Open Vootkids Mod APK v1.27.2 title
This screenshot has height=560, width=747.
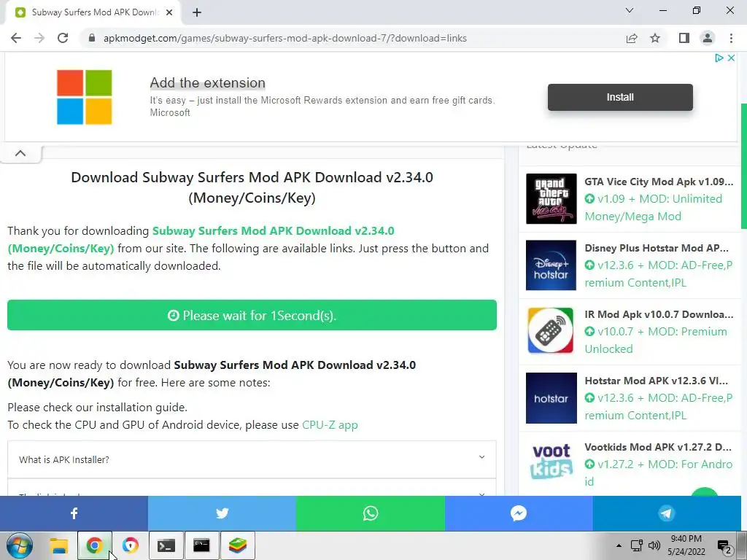tap(658, 447)
